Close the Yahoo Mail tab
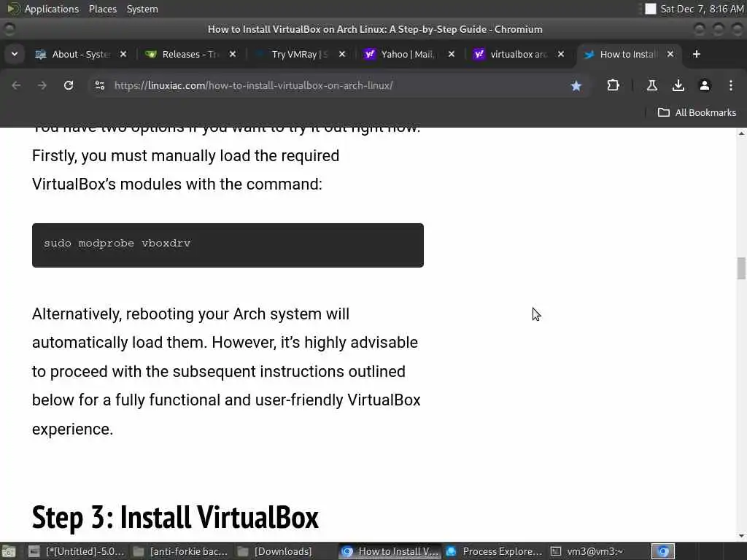The image size is (747, 560). (452, 54)
